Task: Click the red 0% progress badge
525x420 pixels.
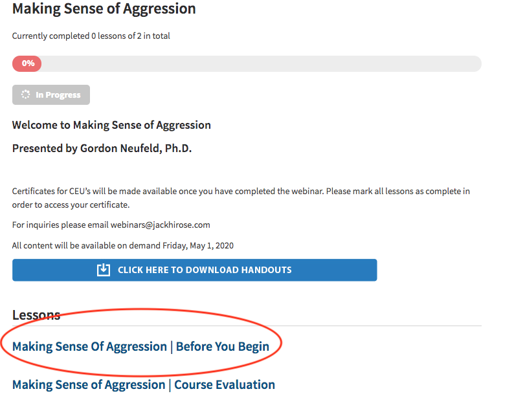Action: click(x=27, y=63)
